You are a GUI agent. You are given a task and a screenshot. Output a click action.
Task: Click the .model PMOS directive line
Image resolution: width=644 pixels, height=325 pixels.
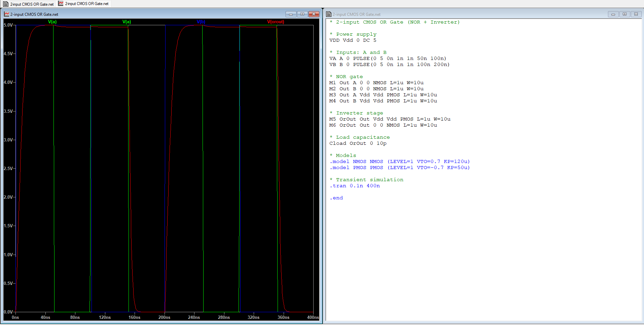coord(399,168)
